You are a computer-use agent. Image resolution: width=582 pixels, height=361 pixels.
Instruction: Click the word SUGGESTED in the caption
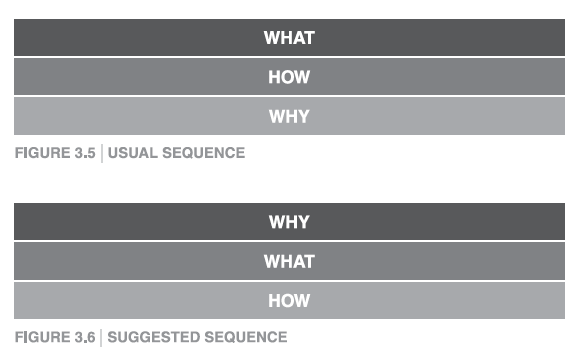tap(154, 337)
